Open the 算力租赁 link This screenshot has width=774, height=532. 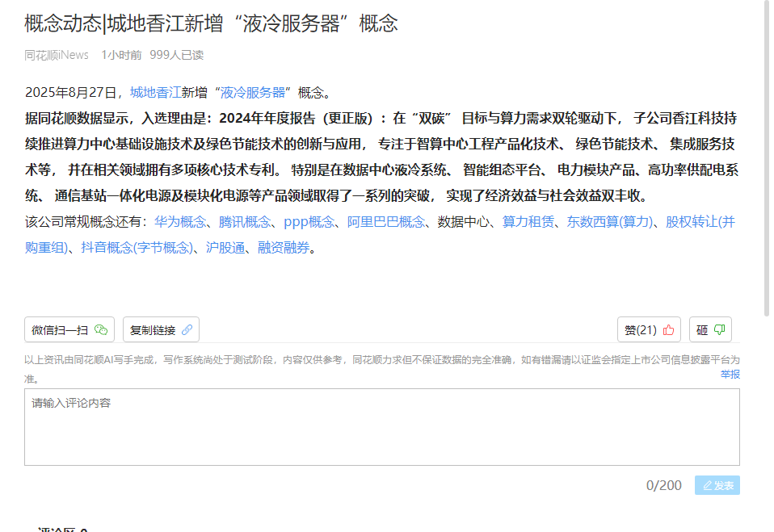coord(528,221)
